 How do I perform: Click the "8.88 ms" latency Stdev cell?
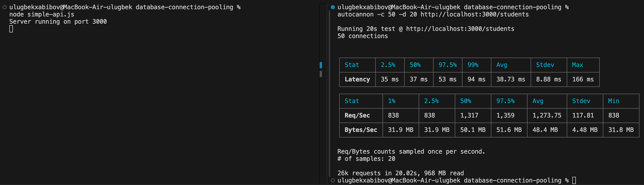[x=548, y=79]
